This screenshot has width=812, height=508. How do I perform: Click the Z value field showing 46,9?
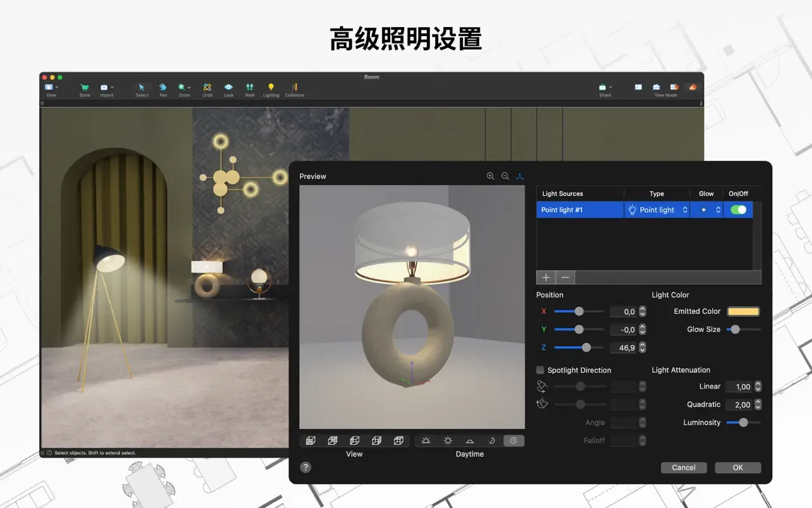coord(623,348)
